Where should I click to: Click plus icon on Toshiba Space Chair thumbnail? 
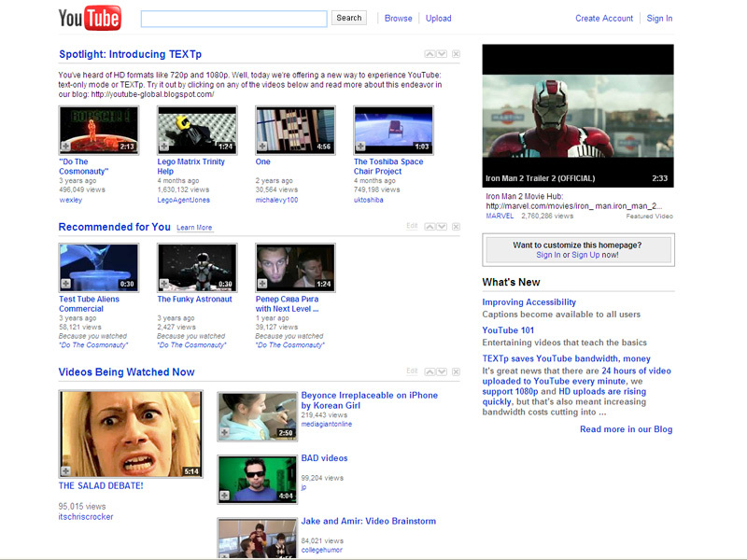360,147
